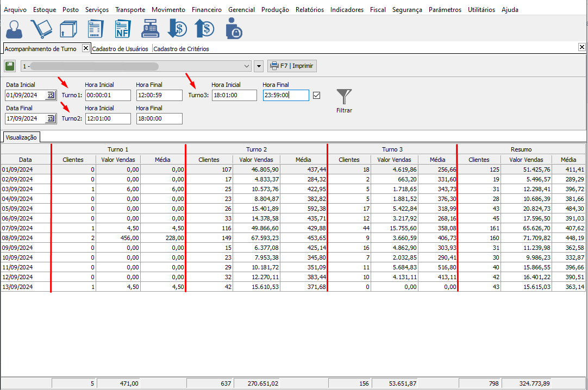Open the Data Inicial calendar picker
Image resolution: width=588 pixels, height=390 pixels.
[x=51, y=96]
